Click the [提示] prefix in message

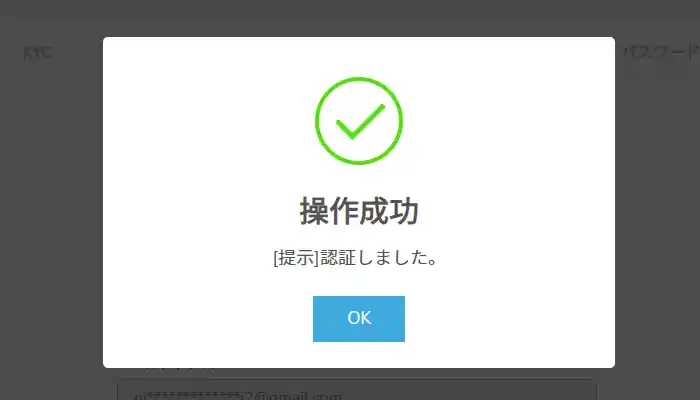pyautogui.click(x=296, y=258)
